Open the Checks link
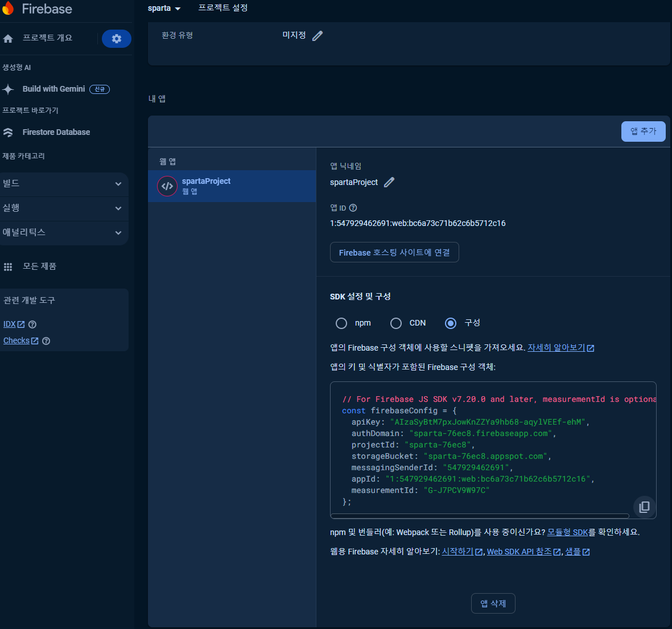Screen dimensions: 672x629 click(x=20, y=340)
